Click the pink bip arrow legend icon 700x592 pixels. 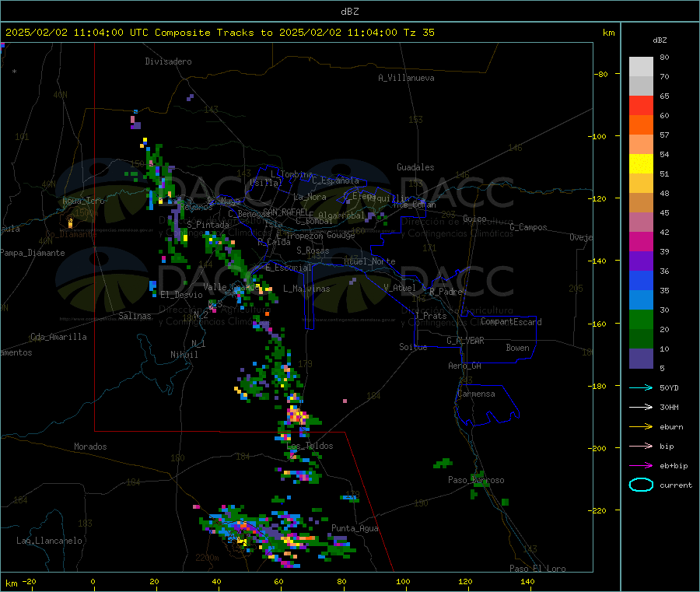click(x=641, y=446)
